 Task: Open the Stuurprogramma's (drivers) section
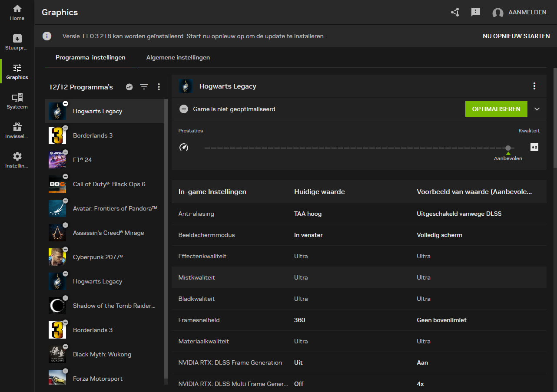17,42
